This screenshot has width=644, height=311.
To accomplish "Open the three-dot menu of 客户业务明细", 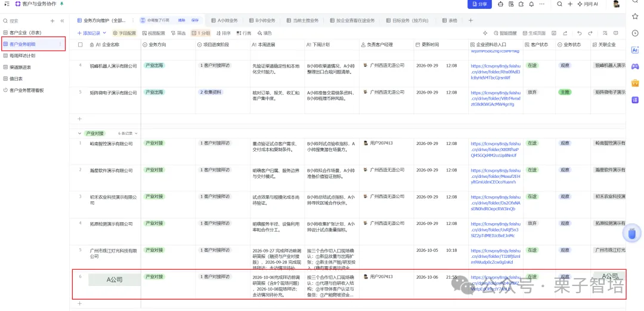I will coord(60,44).
